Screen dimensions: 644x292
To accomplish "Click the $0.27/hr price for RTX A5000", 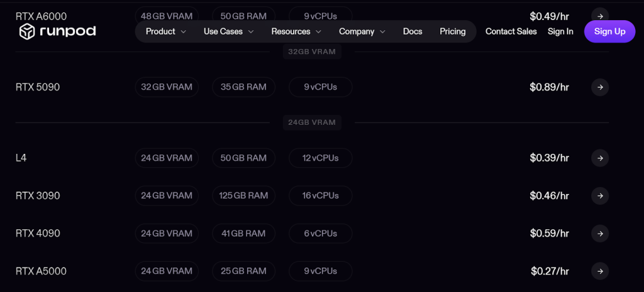I will click(550, 271).
